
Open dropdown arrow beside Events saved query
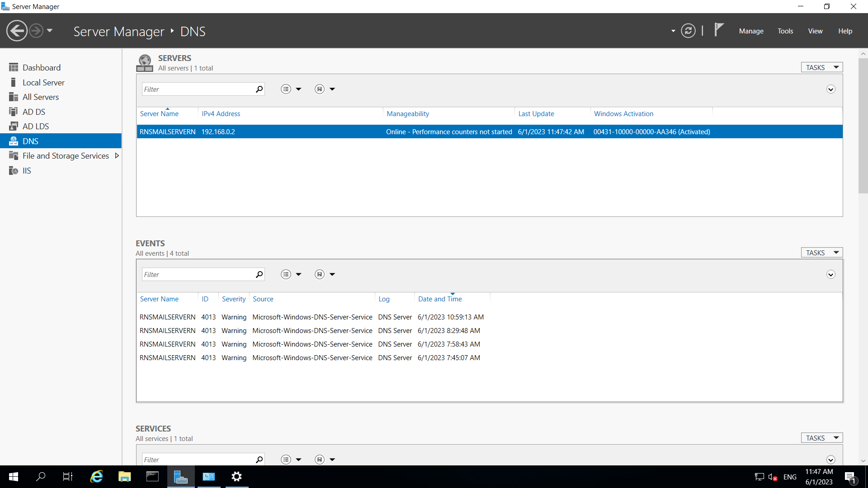tap(332, 274)
